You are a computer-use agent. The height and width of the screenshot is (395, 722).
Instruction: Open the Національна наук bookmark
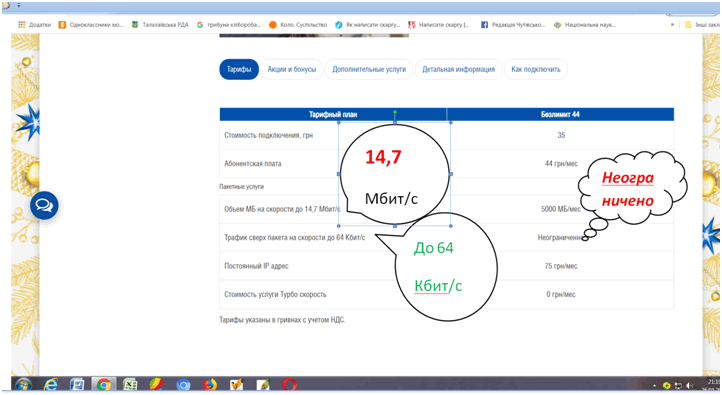coord(585,25)
